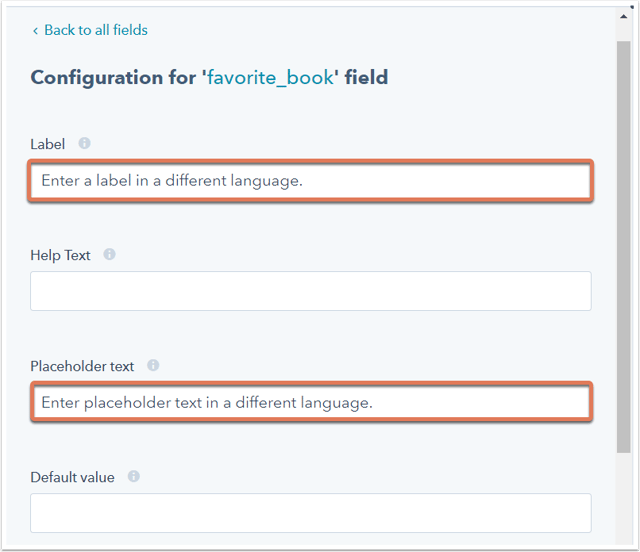Click the info icon beside Label

pyautogui.click(x=84, y=143)
